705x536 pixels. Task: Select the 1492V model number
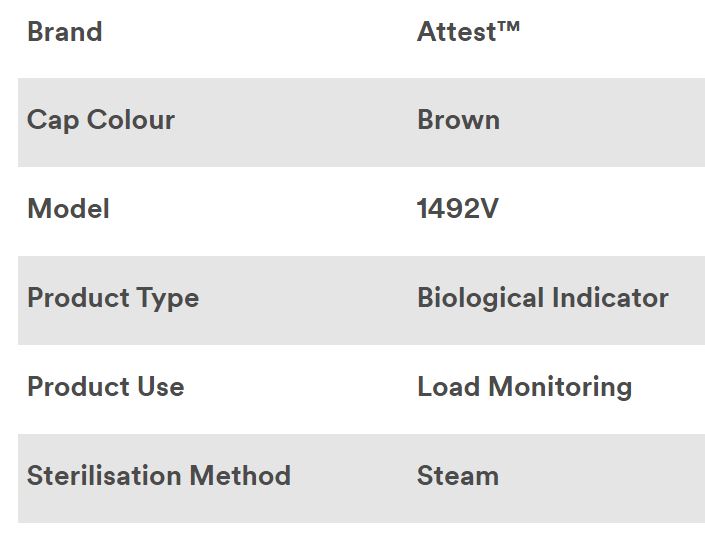(457, 209)
